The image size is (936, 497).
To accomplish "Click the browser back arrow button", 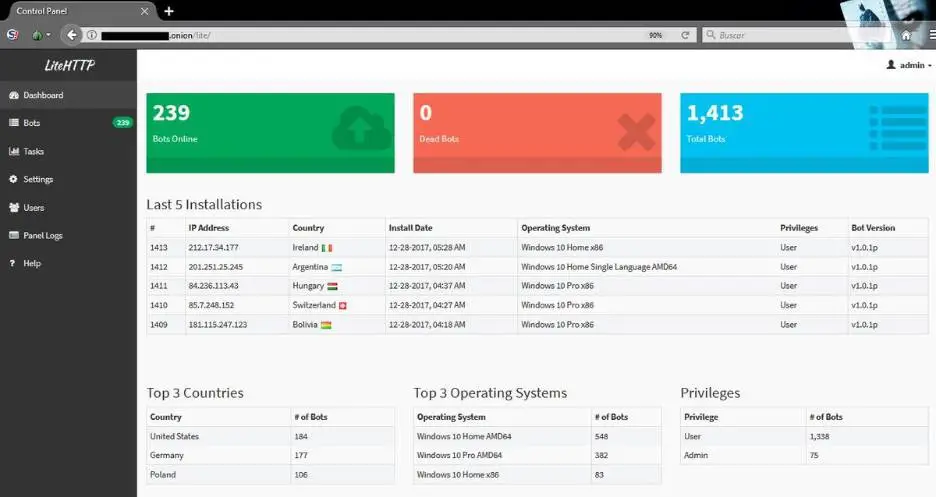I will coord(72,35).
